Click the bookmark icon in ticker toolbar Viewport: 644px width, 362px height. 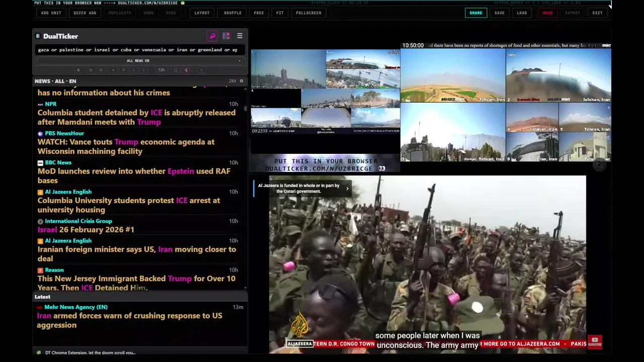(x=176, y=70)
